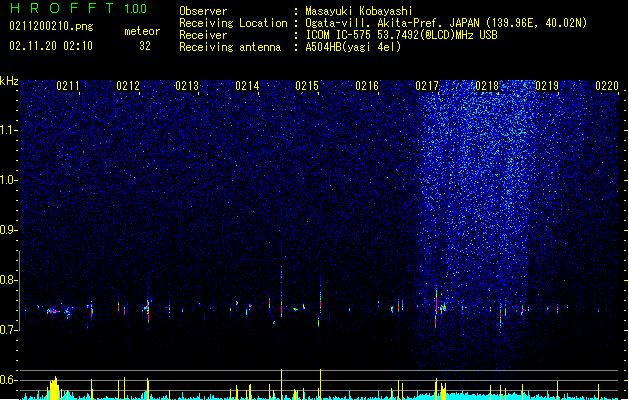Click time marker 0213
629x400 pixels.
click(x=187, y=86)
